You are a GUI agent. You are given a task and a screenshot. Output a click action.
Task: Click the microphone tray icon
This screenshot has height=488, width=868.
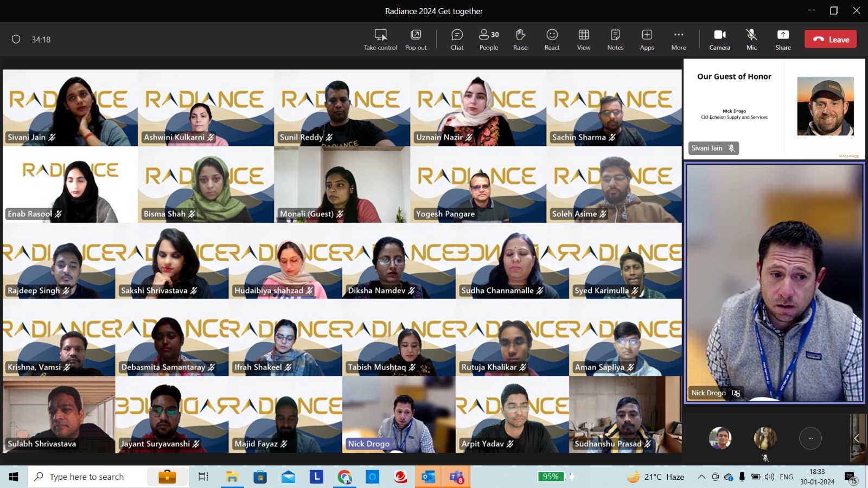point(742,477)
